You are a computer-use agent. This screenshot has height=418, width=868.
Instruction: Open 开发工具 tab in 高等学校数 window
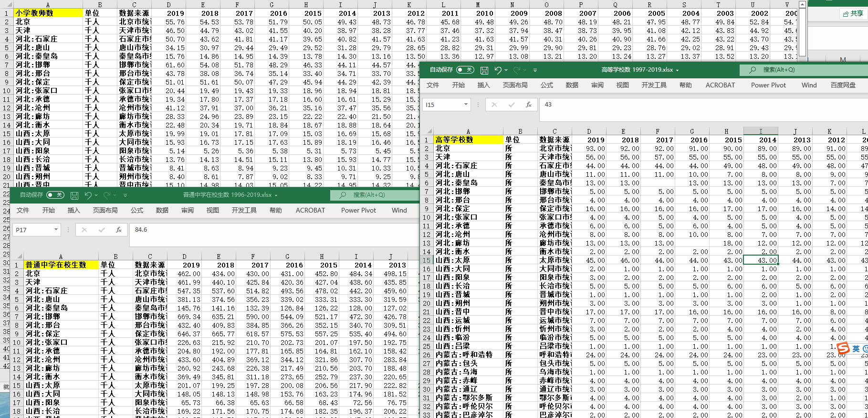click(x=654, y=85)
